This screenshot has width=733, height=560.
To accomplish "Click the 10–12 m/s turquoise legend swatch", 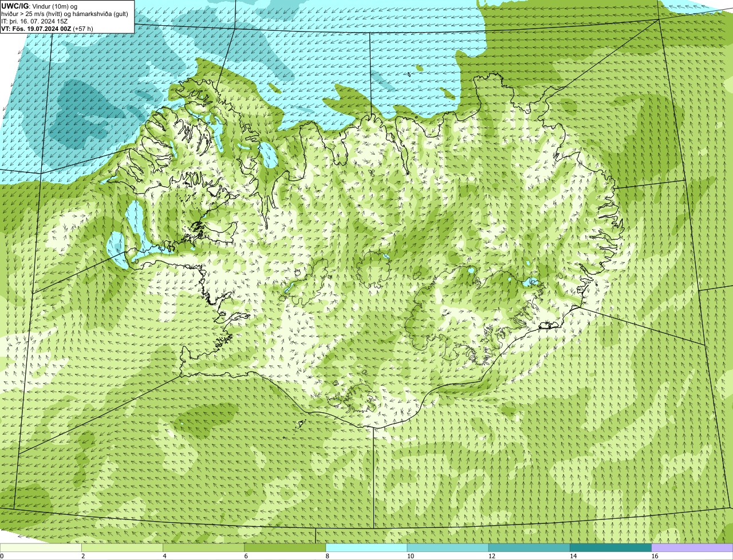I will tap(448, 548).
